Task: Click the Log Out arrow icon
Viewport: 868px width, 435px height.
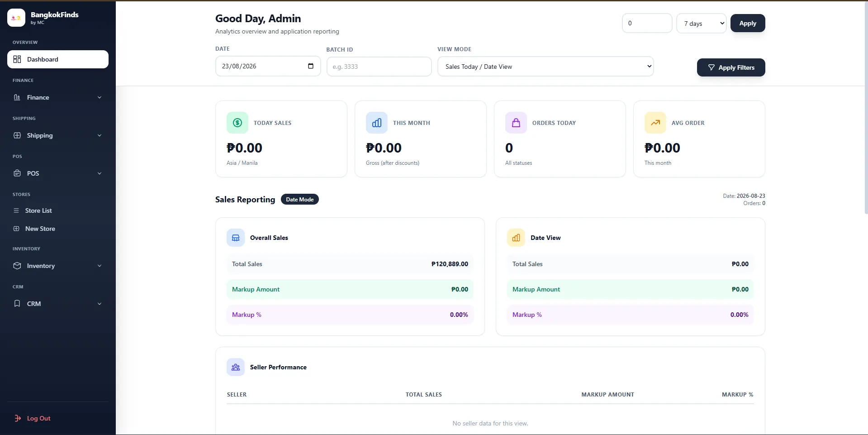Action: (18, 418)
